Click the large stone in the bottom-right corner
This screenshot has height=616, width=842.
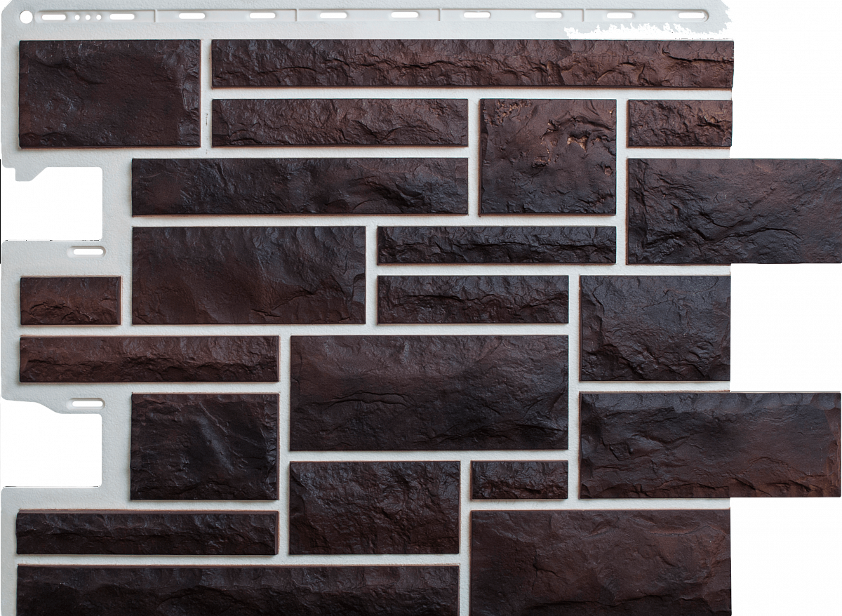(601, 563)
